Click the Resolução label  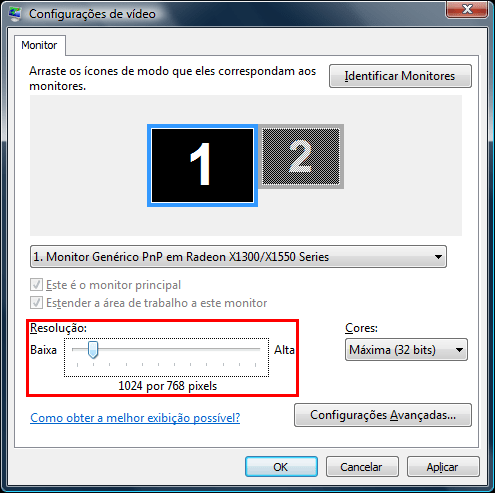58,328
